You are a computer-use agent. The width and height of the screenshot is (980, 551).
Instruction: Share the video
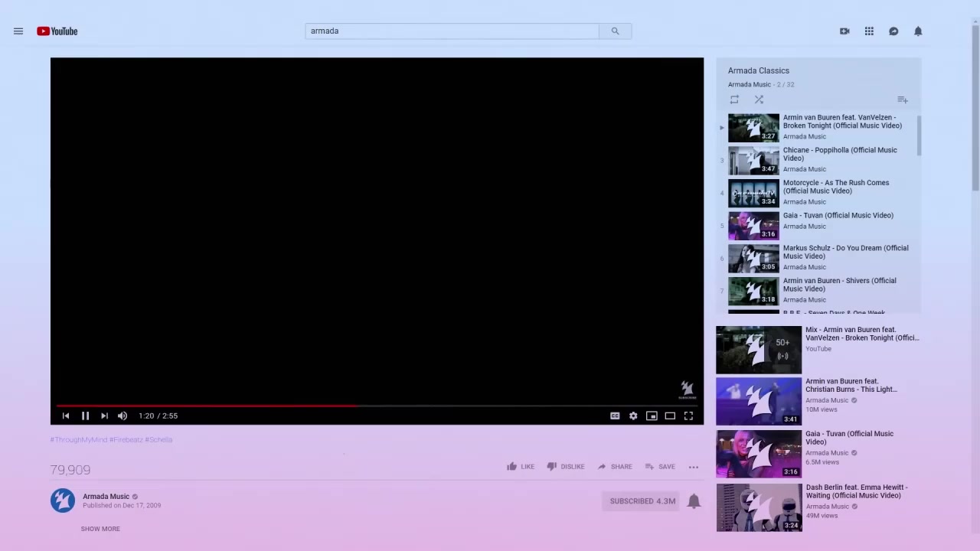[x=615, y=467]
